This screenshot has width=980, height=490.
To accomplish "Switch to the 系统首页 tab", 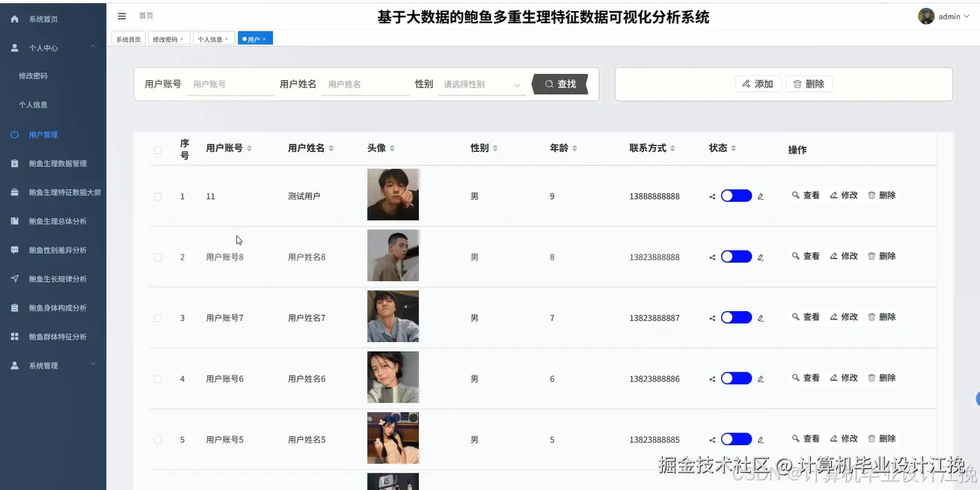I will 129,39.
